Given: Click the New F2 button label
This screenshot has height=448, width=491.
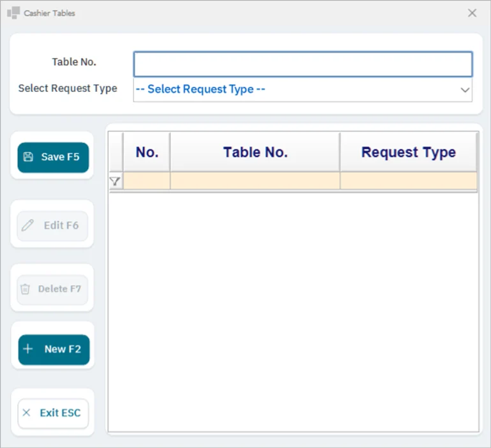Looking at the screenshot, I should (x=62, y=349).
